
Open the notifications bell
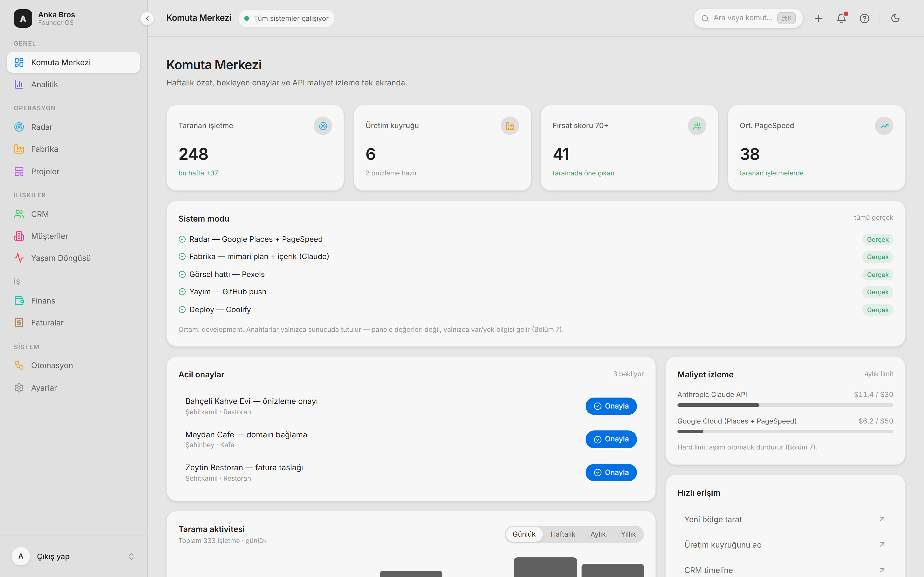(x=841, y=18)
